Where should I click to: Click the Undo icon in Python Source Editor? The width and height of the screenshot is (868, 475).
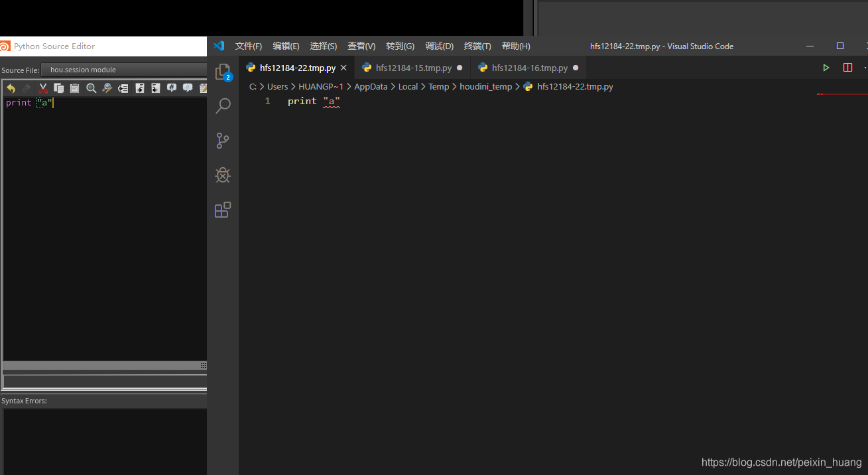[11, 88]
